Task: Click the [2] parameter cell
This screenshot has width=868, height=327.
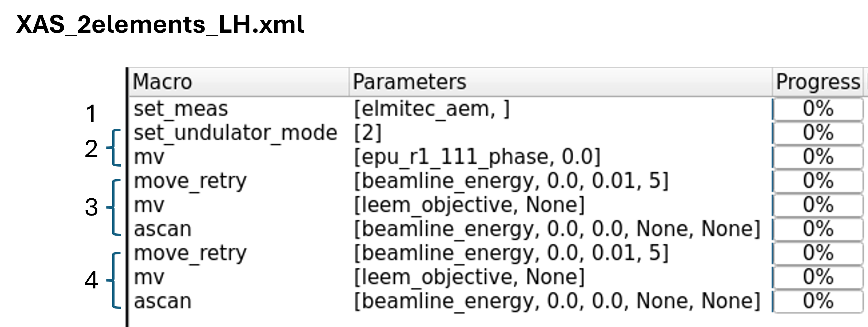Action: (368, 133)
